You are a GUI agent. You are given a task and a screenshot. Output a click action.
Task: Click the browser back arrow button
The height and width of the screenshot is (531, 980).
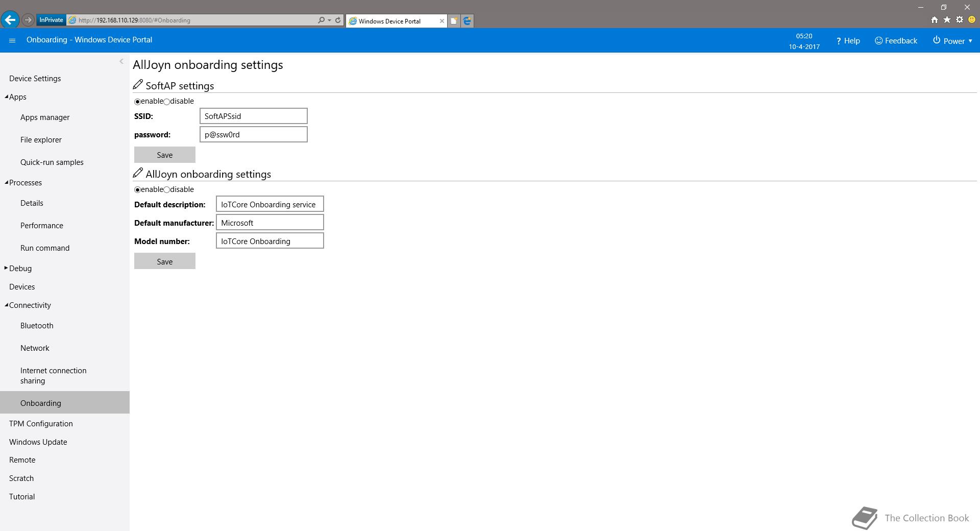coord(10,20)
